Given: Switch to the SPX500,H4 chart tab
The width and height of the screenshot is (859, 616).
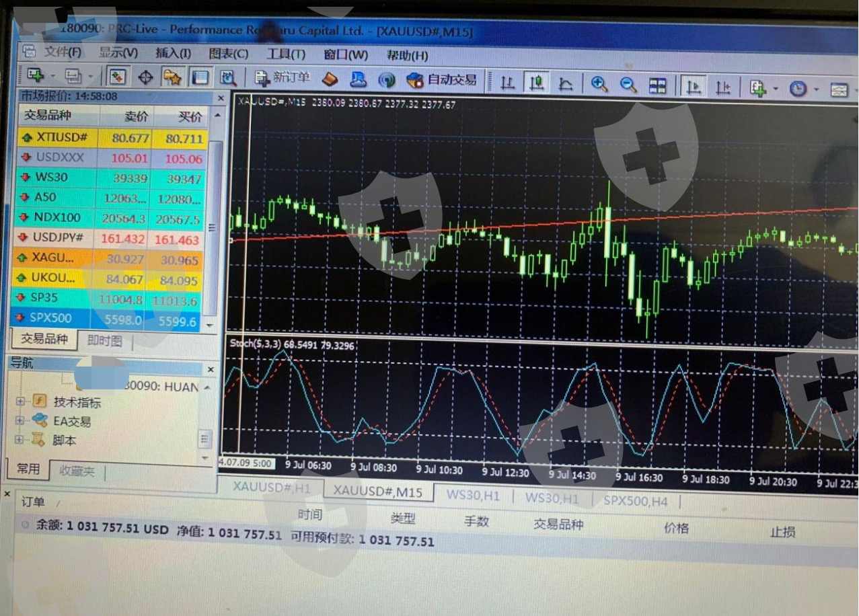Looking at the screenshot, I should point(635,500).
